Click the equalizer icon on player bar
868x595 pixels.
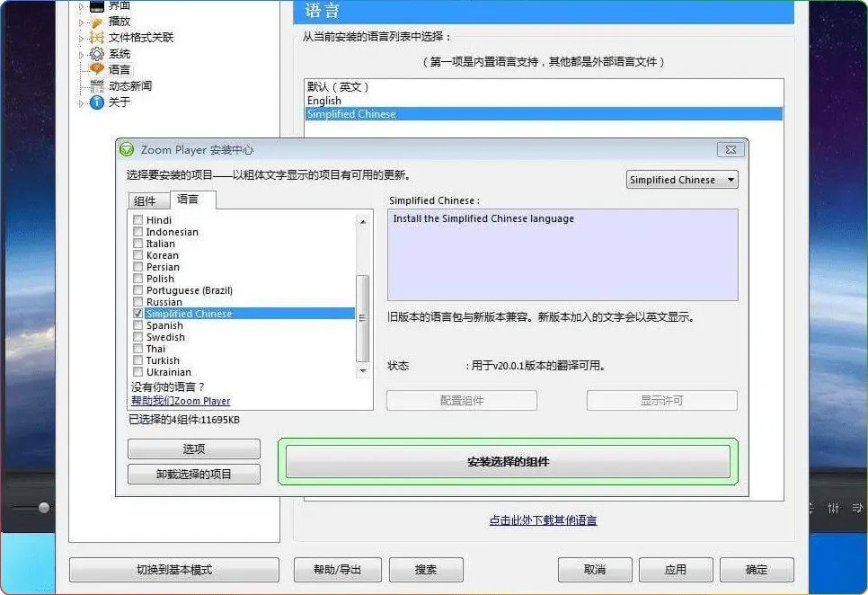[x=833, y=508]
